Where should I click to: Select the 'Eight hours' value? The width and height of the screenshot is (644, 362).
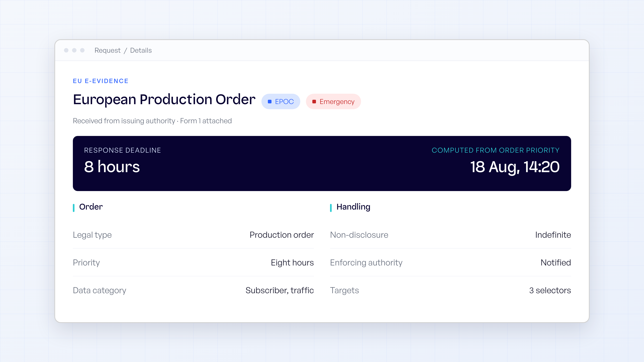292,263
